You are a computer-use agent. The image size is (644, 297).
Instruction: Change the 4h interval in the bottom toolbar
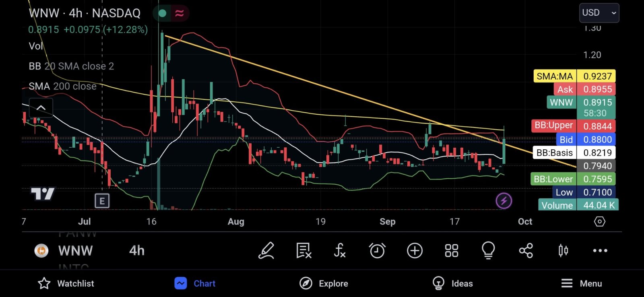(x=137, y=251)
